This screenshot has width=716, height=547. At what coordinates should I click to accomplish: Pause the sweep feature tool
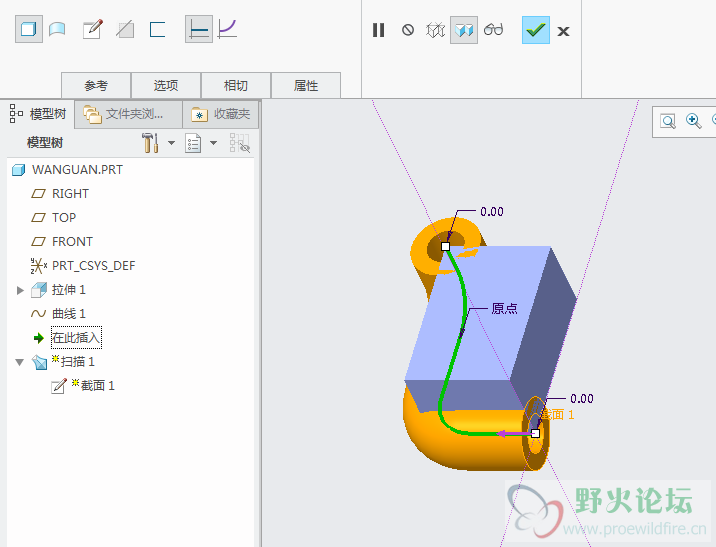pos(378,30)
